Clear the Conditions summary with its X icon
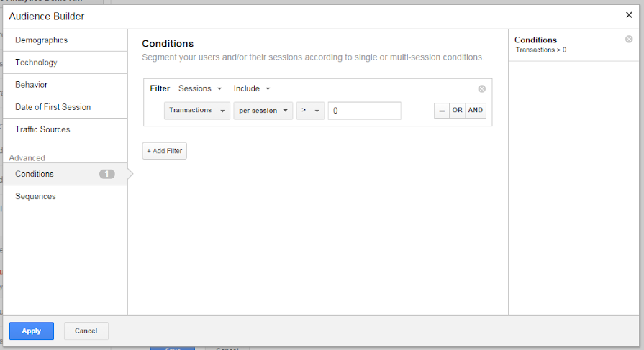The image size is (644, 350). click(x=629, y=40)
